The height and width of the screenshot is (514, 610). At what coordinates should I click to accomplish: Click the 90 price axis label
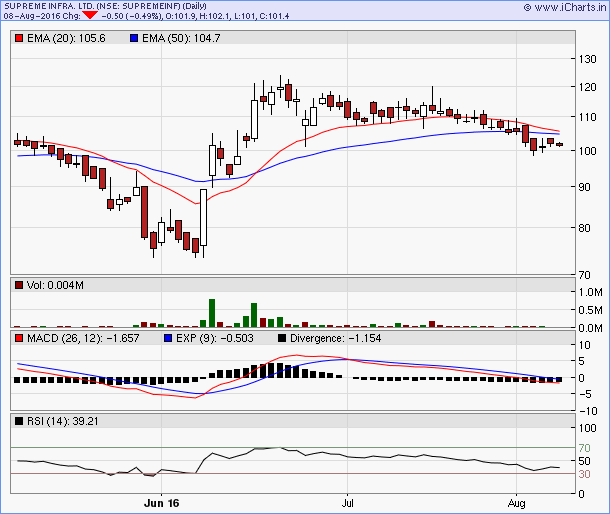(x=585, y=187)
